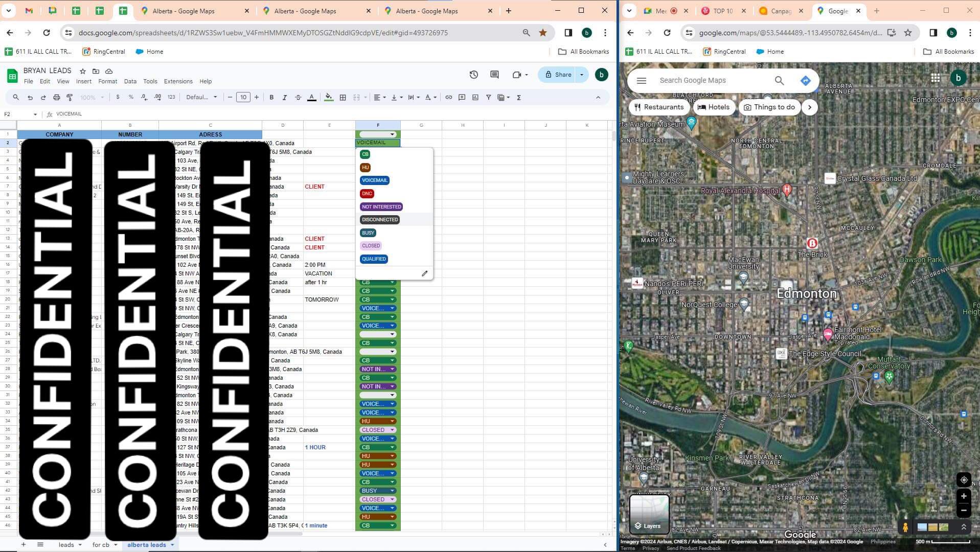This screenshot has width=980, height=552.
Task: Open the text color picker
Action: [311, 97]
